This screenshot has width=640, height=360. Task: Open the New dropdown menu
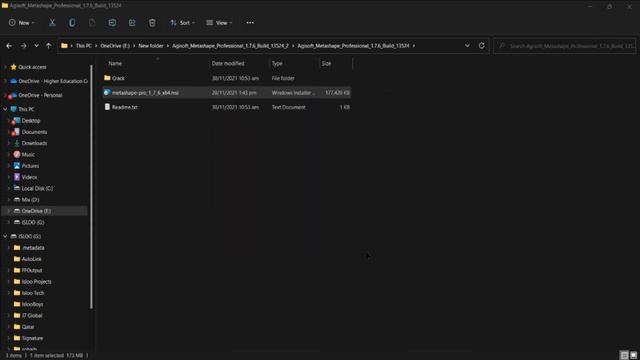point(22,23)
